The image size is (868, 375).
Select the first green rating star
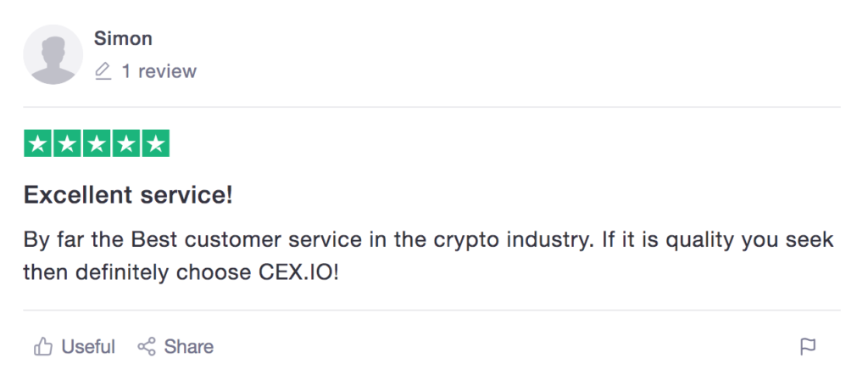point(37,143)
